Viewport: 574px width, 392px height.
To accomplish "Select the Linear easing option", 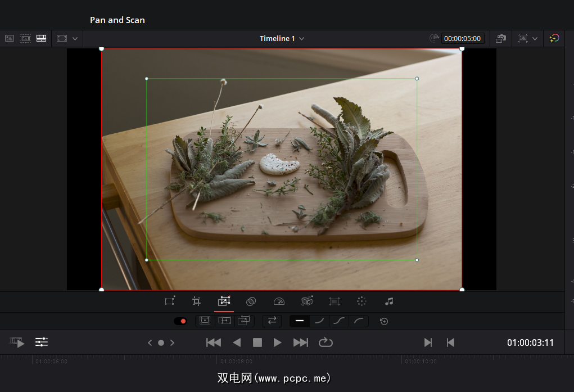I will click(x=300, y=321).
